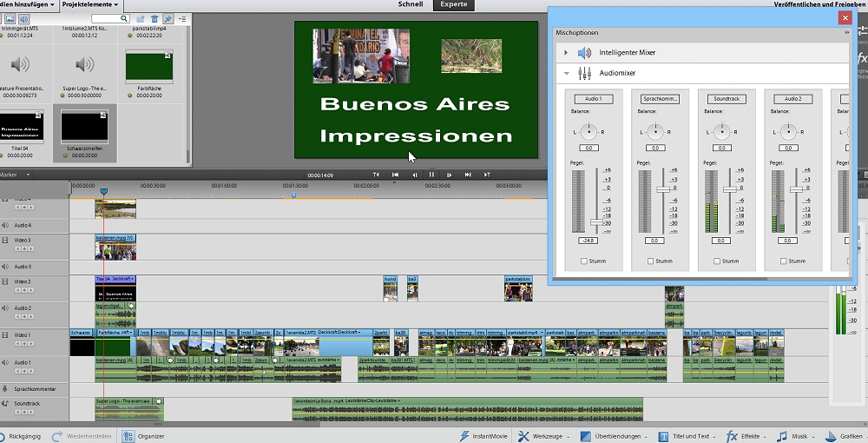Click the blue playhead on the timeline ruler
This screenshot has height=443, width=868.
pyautogui.click(x=103, y=191)
